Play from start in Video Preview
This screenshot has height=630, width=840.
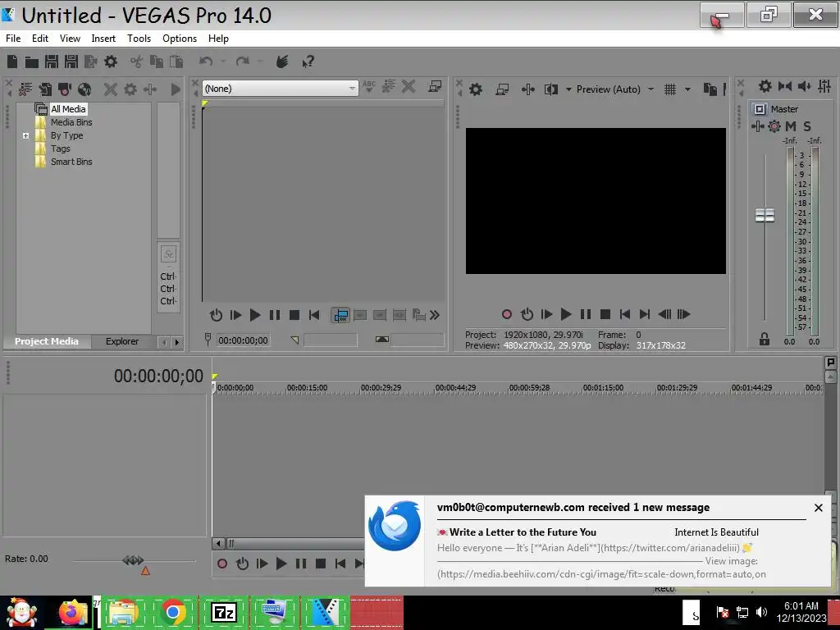pyautogui.click(x=546, y=314)
